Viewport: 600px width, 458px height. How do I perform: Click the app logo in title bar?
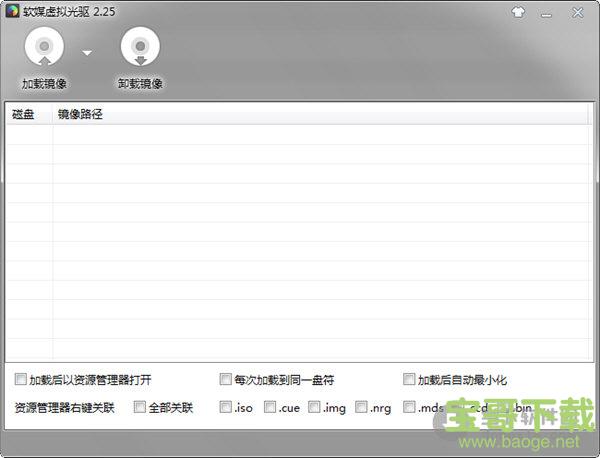click(12, 12)
